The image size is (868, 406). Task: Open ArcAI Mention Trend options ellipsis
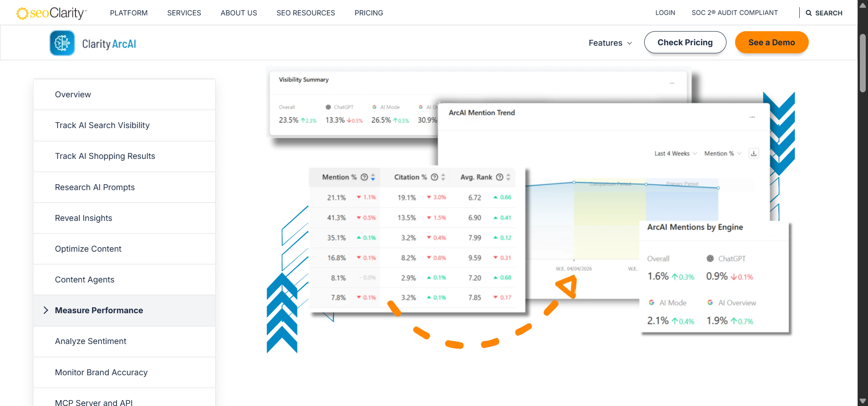(x=752, y=117)
